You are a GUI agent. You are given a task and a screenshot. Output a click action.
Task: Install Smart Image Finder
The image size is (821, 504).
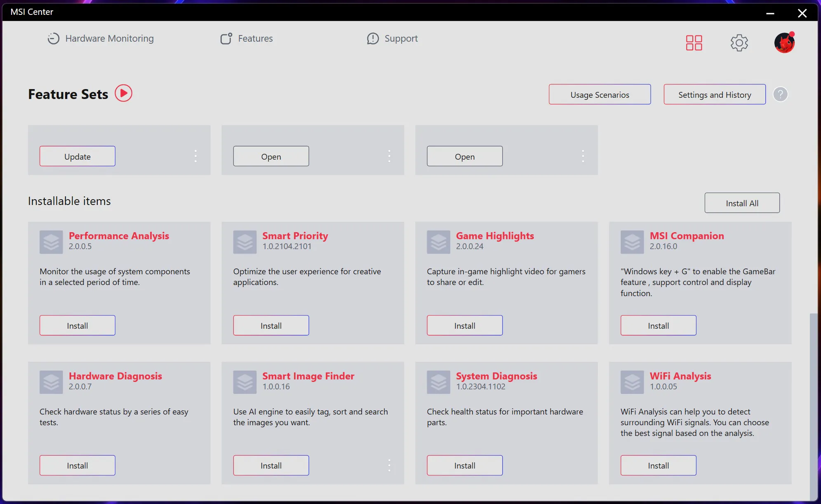(271, 465)
